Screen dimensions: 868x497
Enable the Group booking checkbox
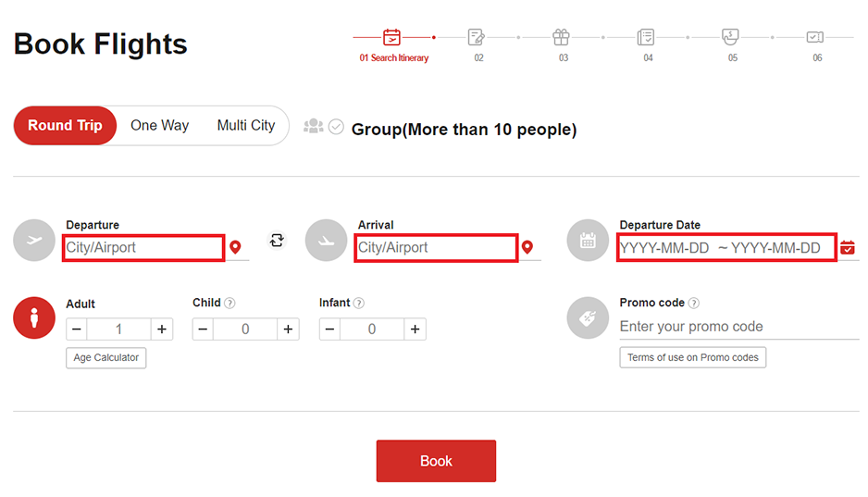(x=336, y=127)
